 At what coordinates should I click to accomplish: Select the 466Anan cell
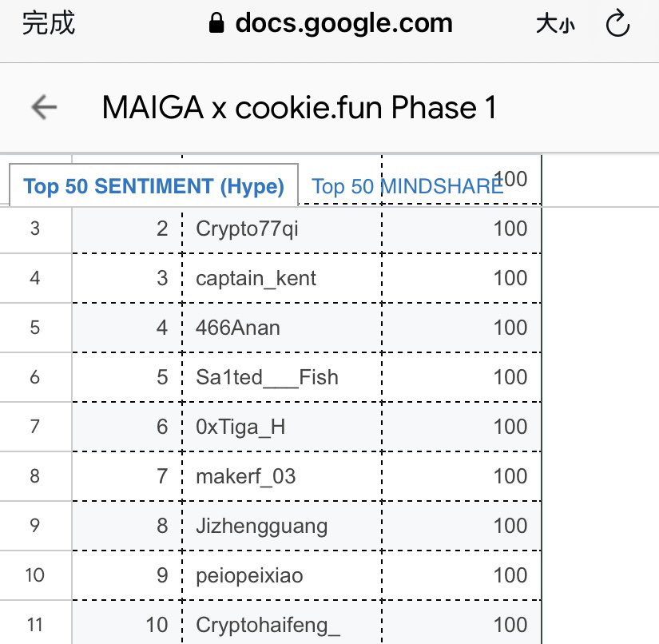(x=282, y=328)
